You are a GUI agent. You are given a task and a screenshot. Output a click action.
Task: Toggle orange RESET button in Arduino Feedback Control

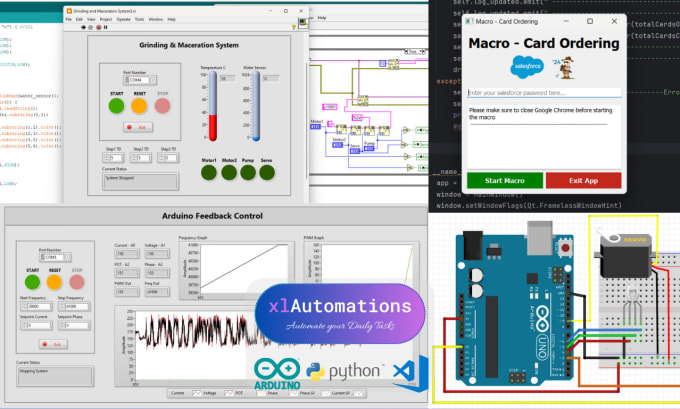pos(54,282)
